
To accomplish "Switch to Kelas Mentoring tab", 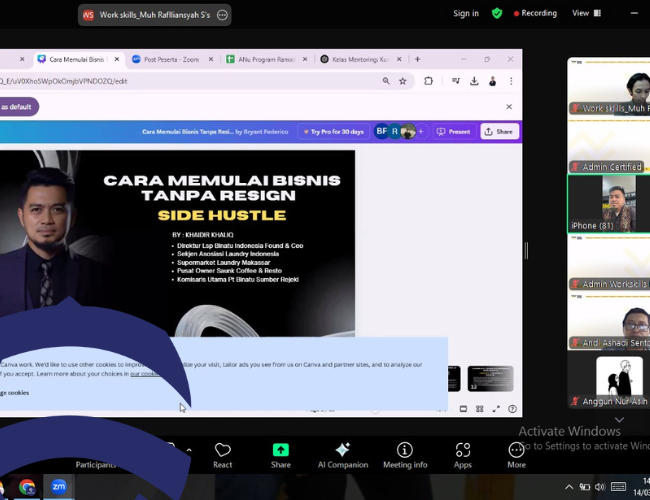I will 360,59.
